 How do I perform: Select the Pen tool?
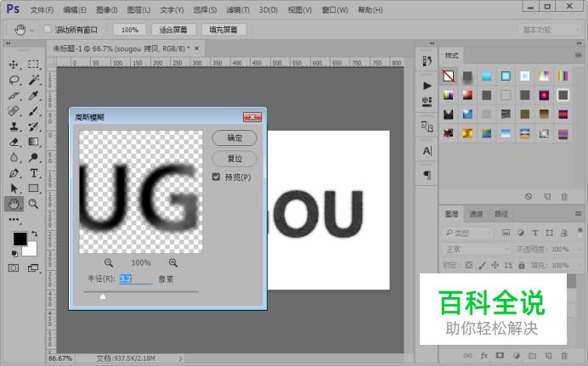pos(14,173)
